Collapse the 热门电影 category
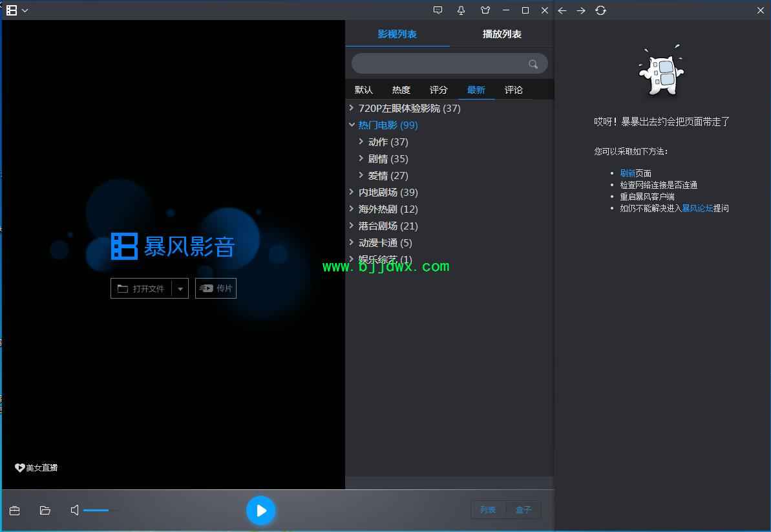Image resolution: width=771 pixels, height=532 pixels. [x=352, y=125]
